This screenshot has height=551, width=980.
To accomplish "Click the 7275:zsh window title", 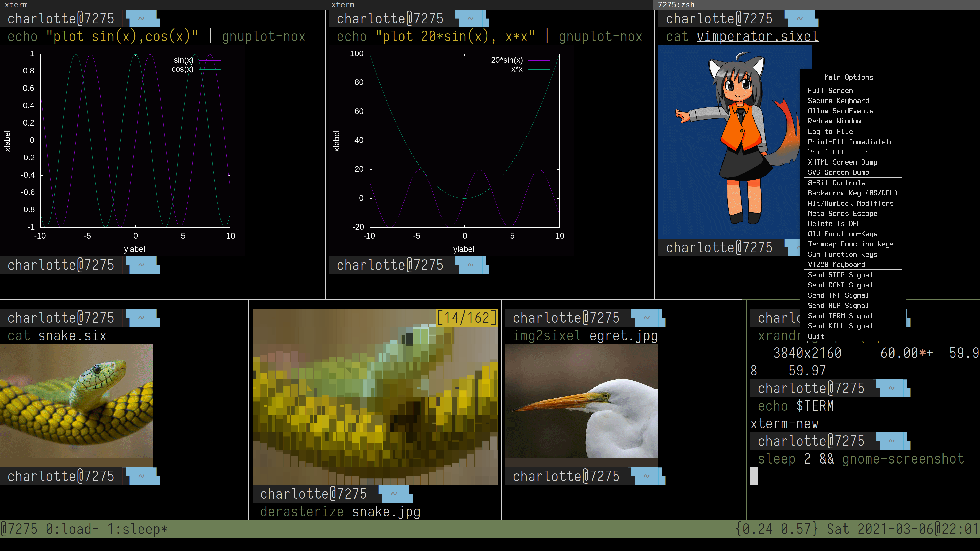I will (676, 5).
